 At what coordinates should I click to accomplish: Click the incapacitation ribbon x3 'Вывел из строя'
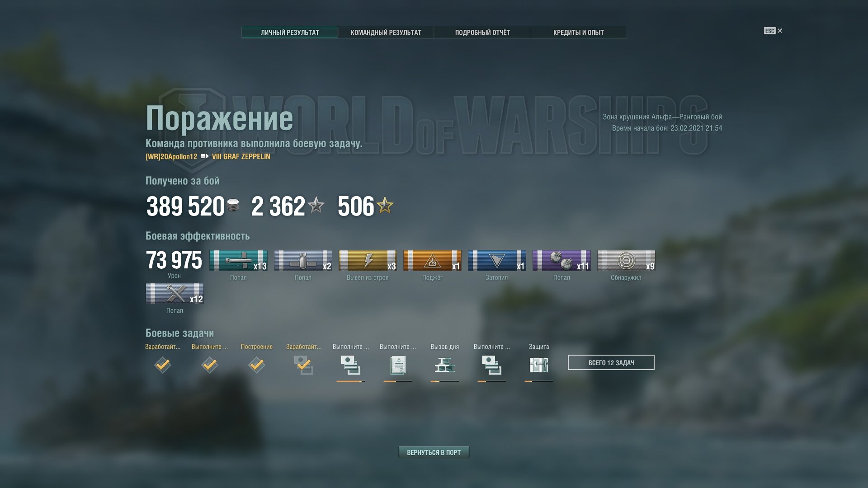pyautogui.click(x=368, y=261)
